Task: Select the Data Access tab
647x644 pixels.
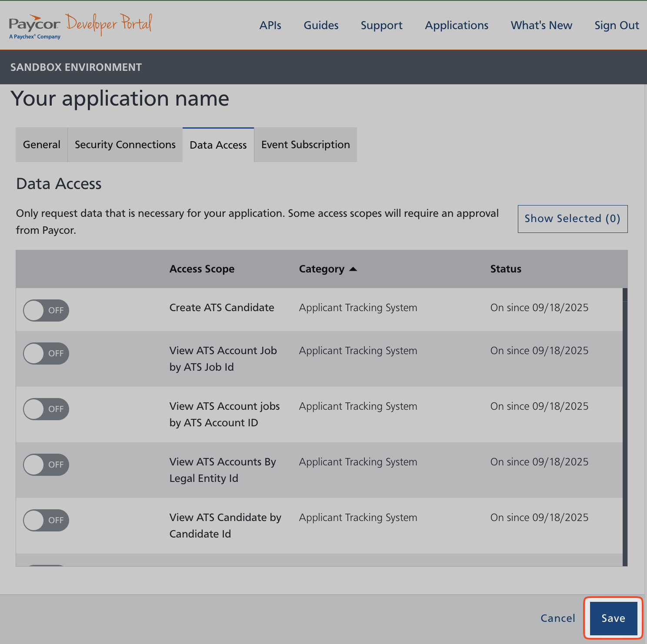Action: point(218,145)
